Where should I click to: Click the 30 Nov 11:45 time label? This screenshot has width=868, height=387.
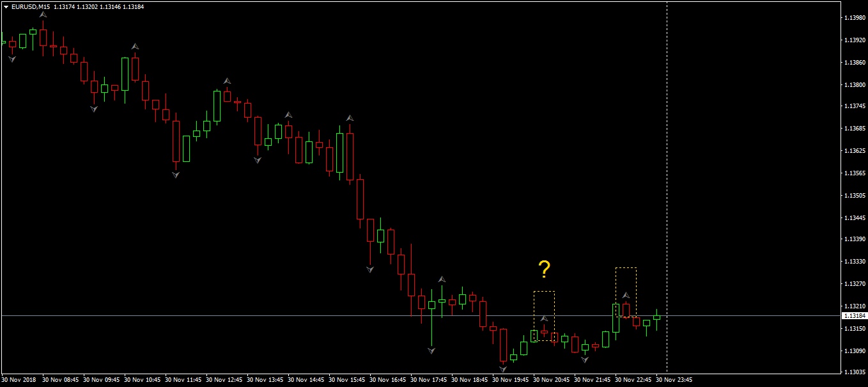183,379
